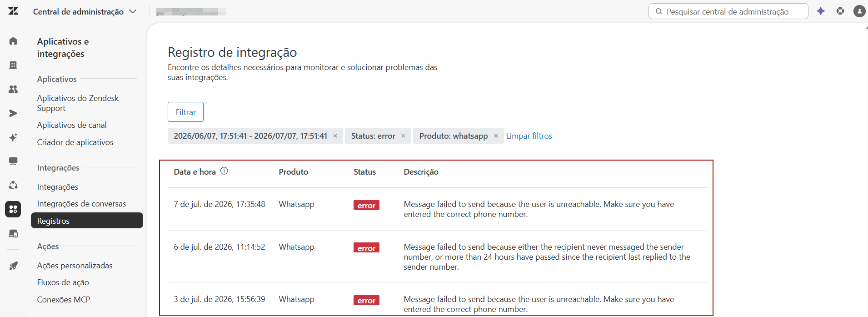Click the Descrição column header
868x317 pixels.
coord(421,172)
